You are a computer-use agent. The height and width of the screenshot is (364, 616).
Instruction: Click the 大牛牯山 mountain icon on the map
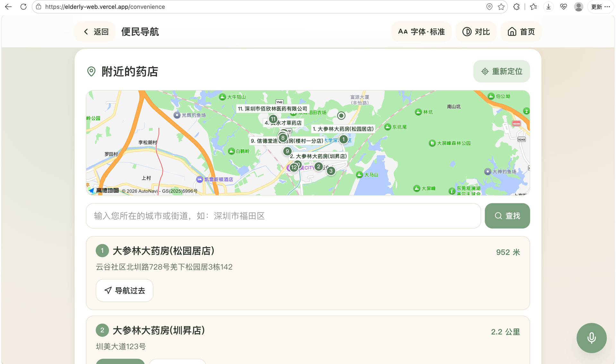pyautogui.click(x=222, y=97)
